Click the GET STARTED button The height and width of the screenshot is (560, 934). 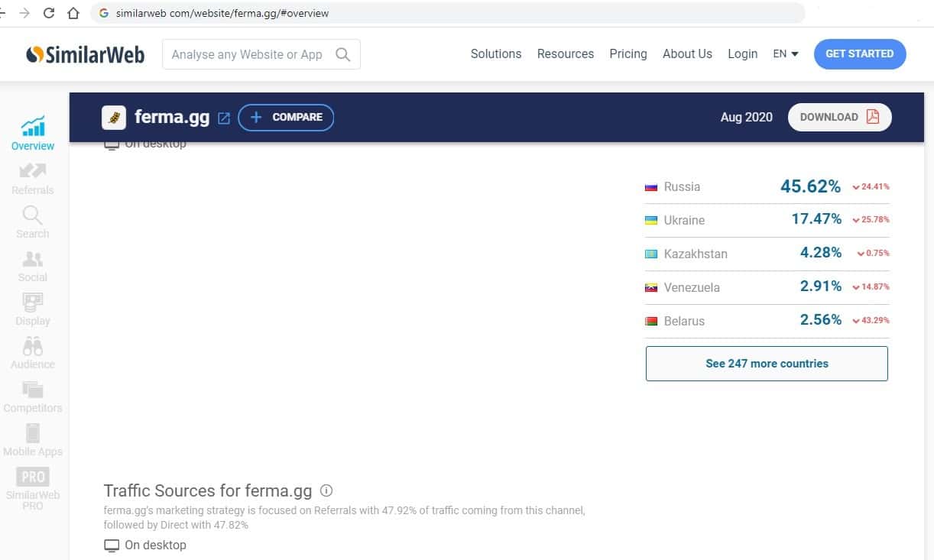pos(860,54)
